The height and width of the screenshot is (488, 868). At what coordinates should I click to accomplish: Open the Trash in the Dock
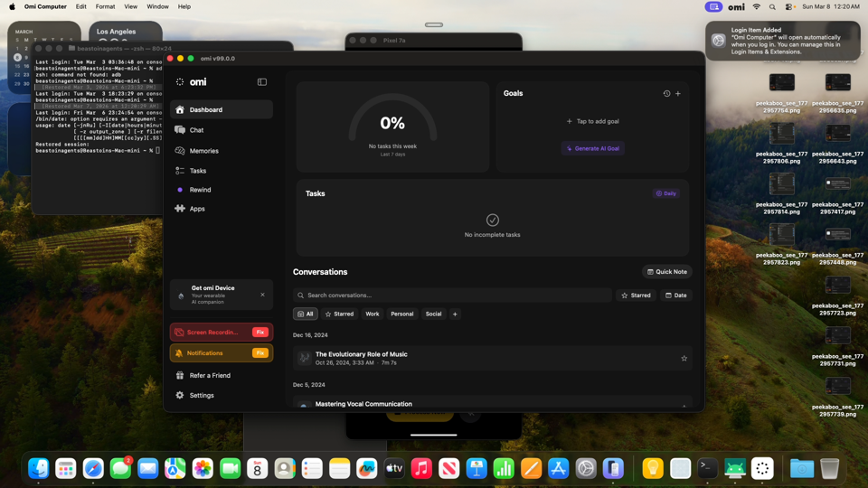pos(829,469)
